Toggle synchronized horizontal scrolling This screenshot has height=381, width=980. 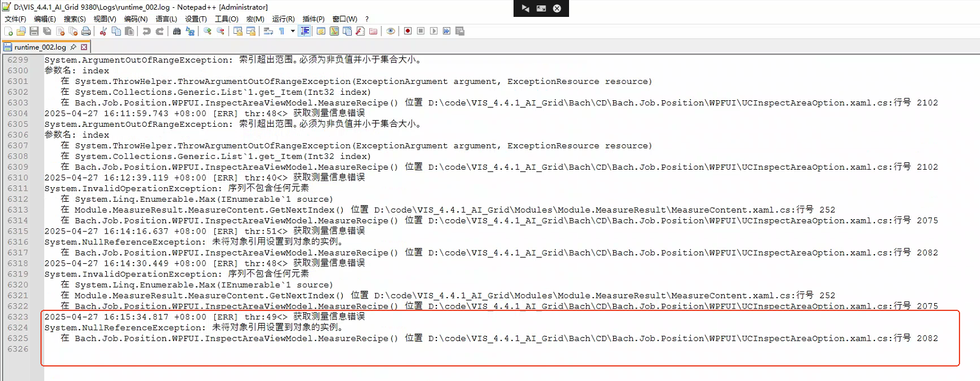pyautogui.click(x=251, y=31)
